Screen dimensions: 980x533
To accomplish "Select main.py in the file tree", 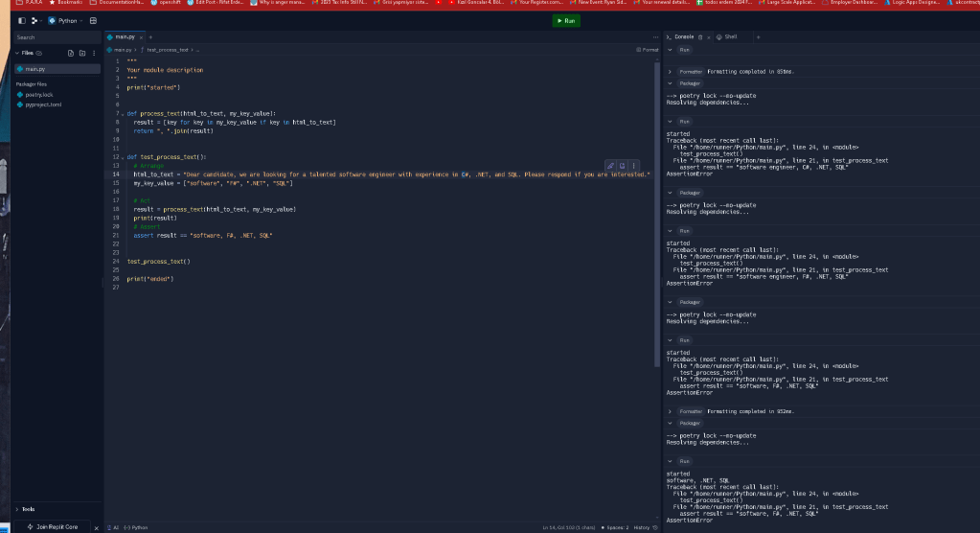I will (57, 69).
